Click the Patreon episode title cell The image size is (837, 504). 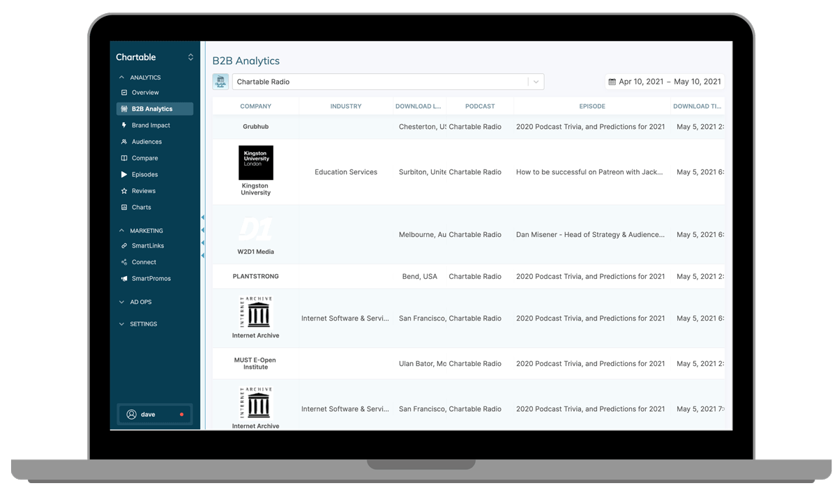[590, 172]
